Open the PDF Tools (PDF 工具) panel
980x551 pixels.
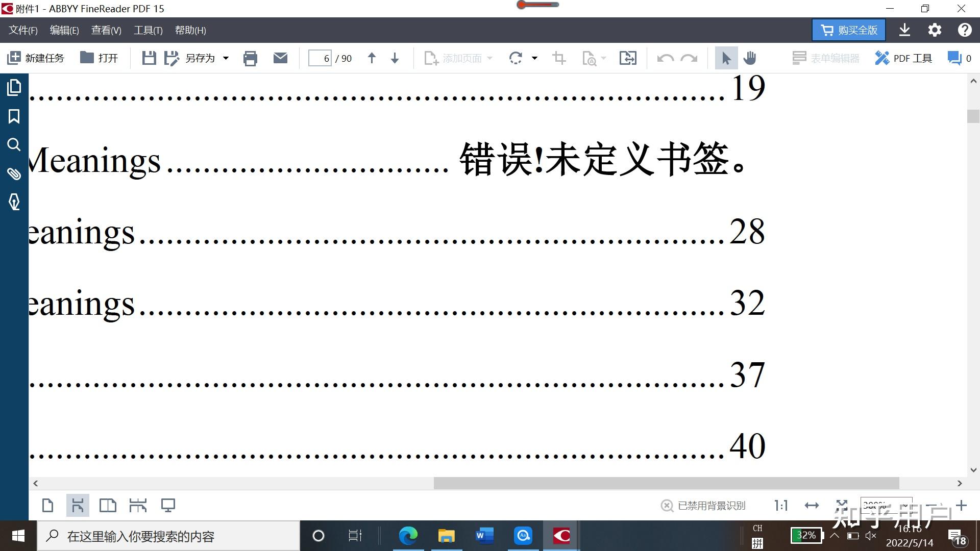[x=903, y=58]
